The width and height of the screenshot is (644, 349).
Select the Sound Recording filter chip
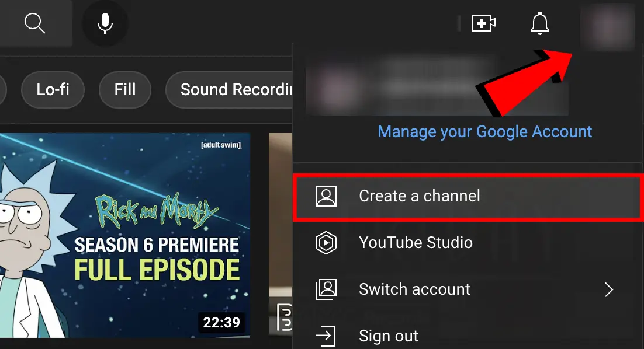(x=234, y=90)
